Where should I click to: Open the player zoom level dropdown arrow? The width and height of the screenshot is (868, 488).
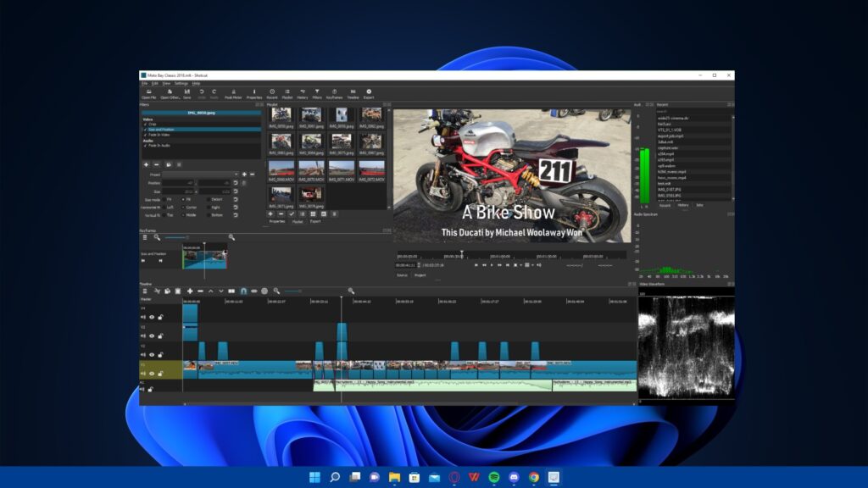[521, 265]
